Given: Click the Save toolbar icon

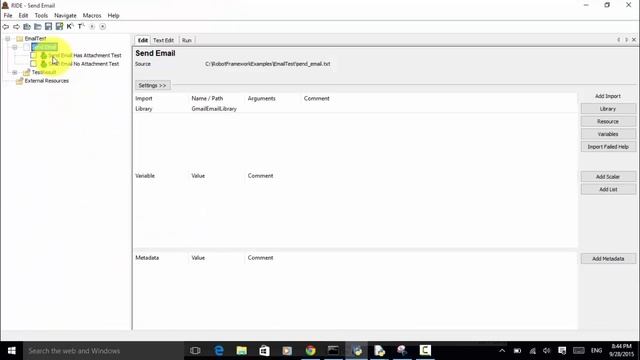Looking at the screenshot, I should pos(48,27).
